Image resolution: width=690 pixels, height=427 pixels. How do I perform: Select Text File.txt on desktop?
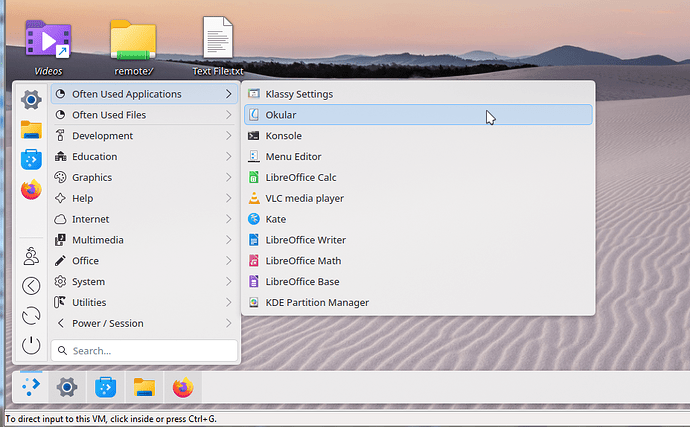click(218, 47)
